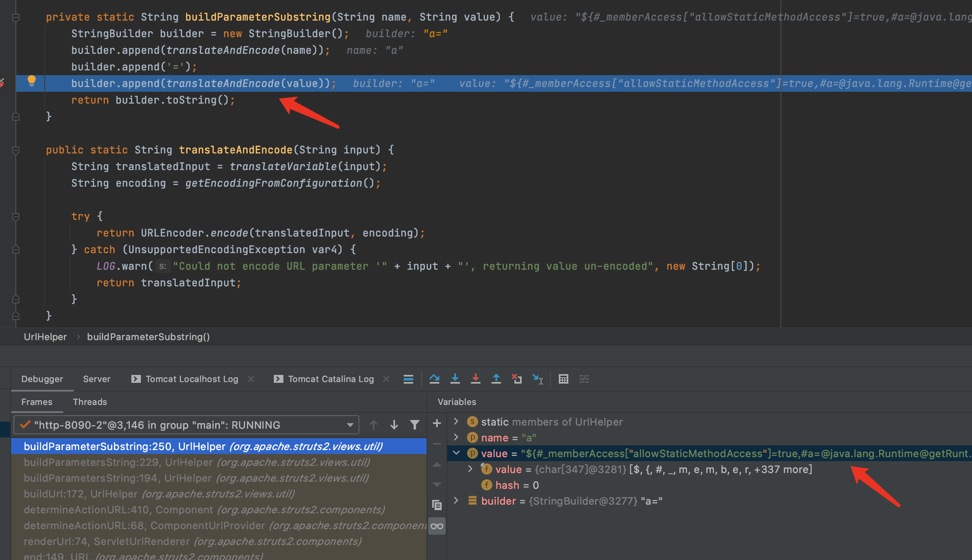Viewport: 972px width, 560px height.
Task: Fold the translateAndEncode method in gutter
Action: (16, 150)
